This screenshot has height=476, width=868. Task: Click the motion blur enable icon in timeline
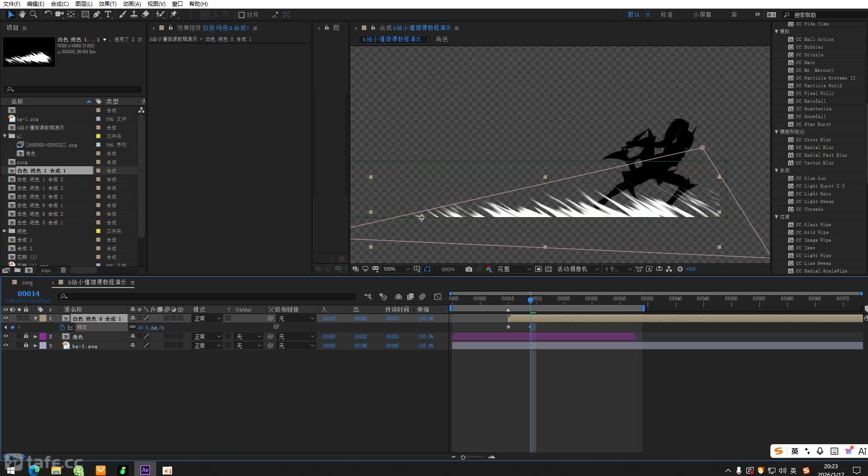(422, 297)
